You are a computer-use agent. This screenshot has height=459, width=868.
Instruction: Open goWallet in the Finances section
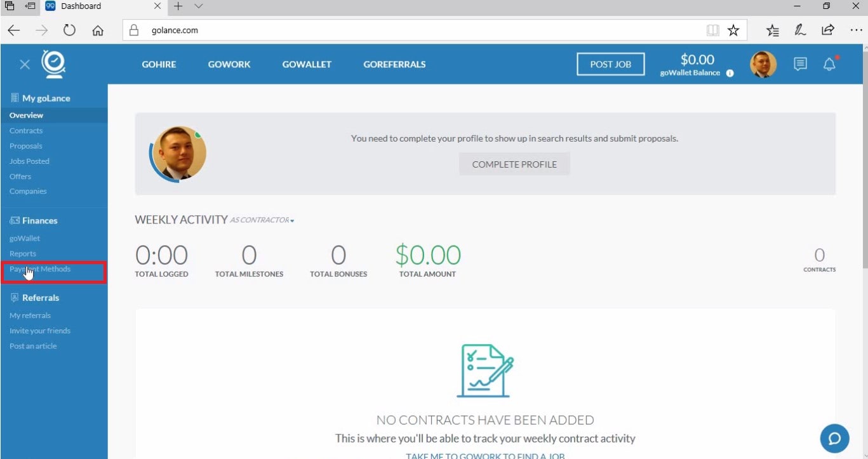pyautogui.click(x=25, y=239)
